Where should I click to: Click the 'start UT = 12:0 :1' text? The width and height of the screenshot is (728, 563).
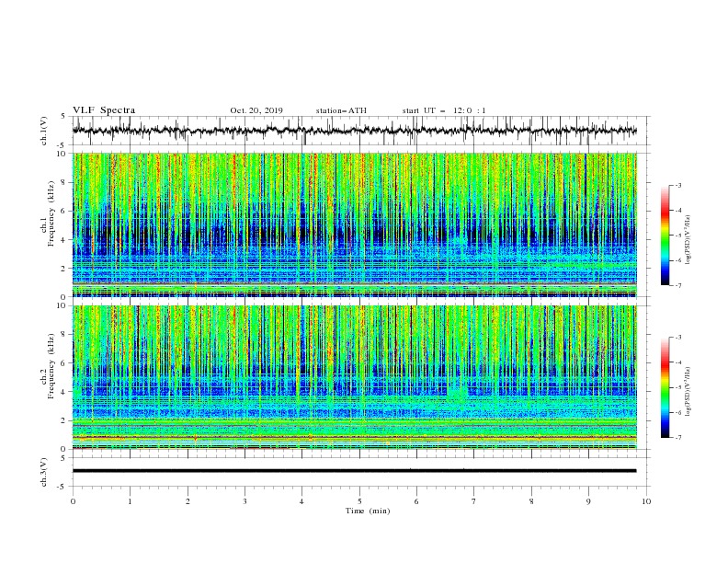(x=444, y=110)
